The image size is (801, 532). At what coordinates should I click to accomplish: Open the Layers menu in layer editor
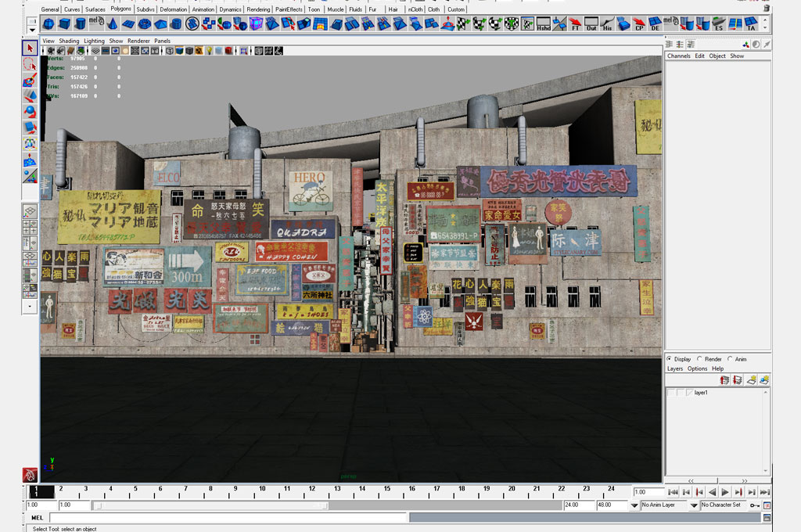[x=675, y=368]
